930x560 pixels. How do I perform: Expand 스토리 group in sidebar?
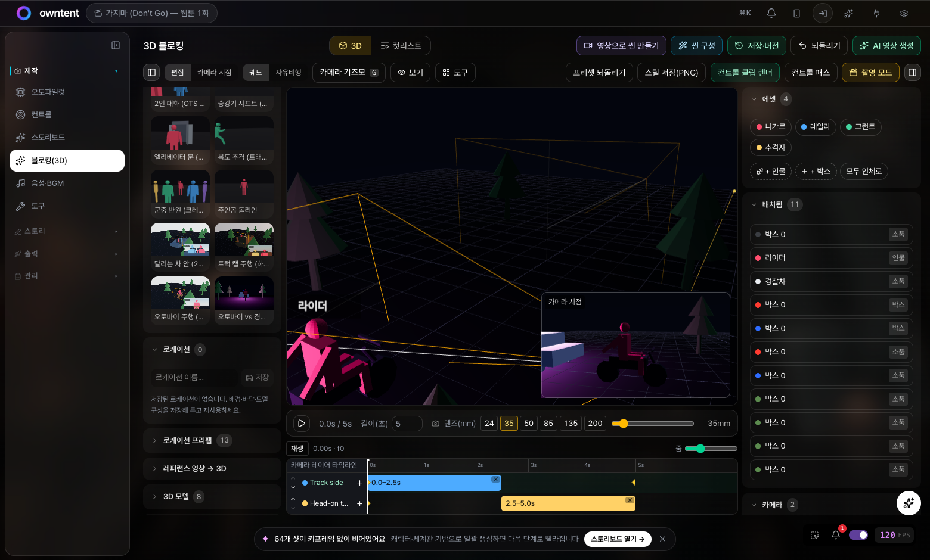[67, 231]
